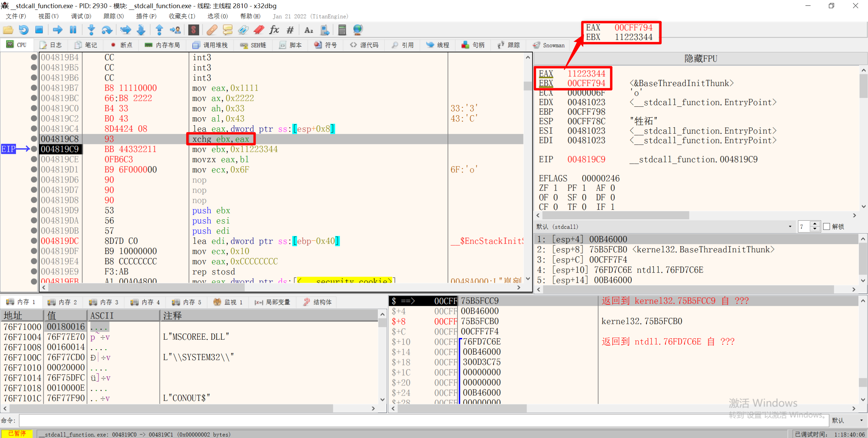Increase the argument count stepper above 7
The width and height of the screenshot is (868, 438).
(x=815, y=224)
